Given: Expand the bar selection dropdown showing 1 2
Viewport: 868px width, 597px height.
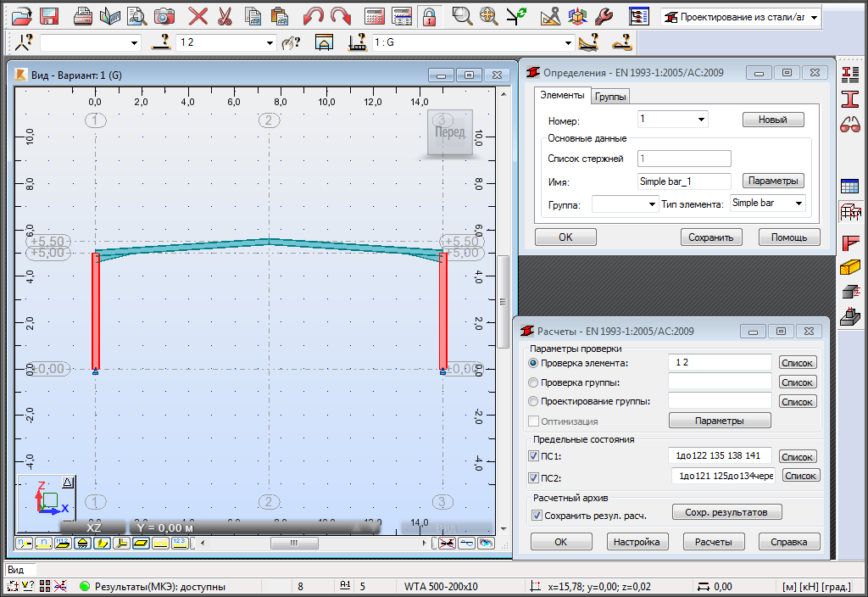Looking at the screenshot, I should 270,42.
